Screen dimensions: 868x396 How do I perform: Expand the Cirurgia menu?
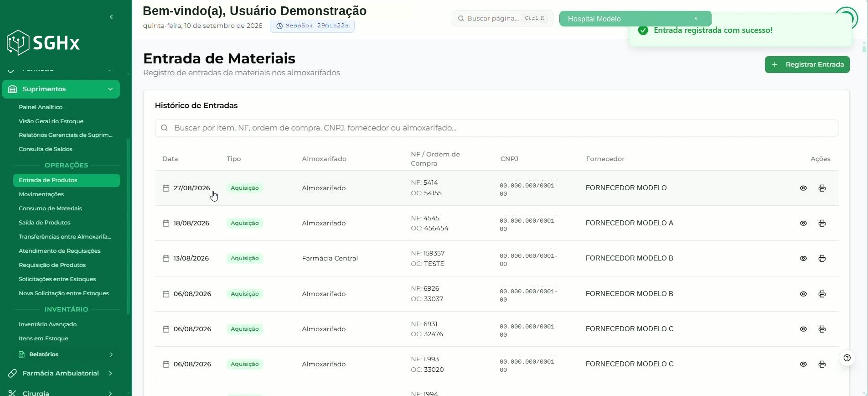(x=110, y=393)
